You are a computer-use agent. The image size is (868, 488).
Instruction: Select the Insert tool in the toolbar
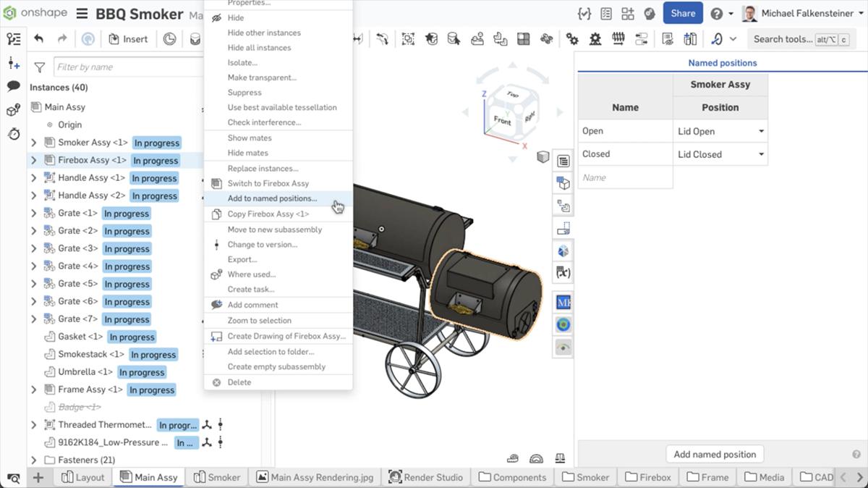[128, 38]
